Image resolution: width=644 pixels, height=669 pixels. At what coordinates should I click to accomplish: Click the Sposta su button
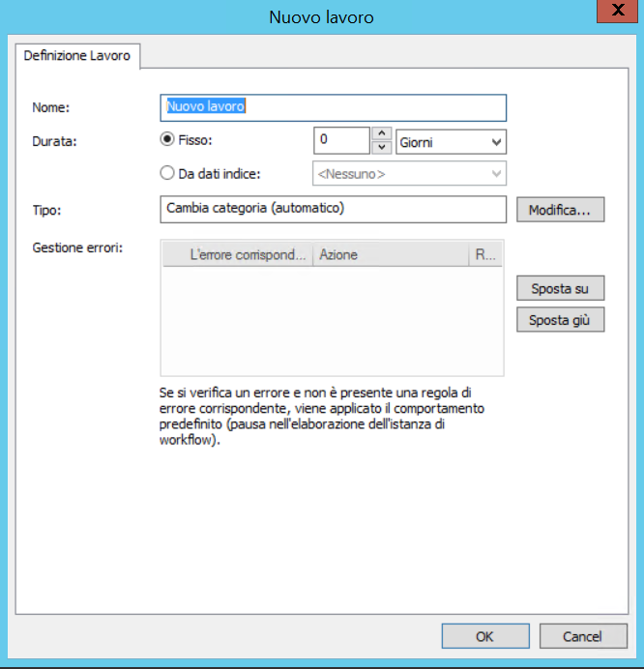click(560, 288)
